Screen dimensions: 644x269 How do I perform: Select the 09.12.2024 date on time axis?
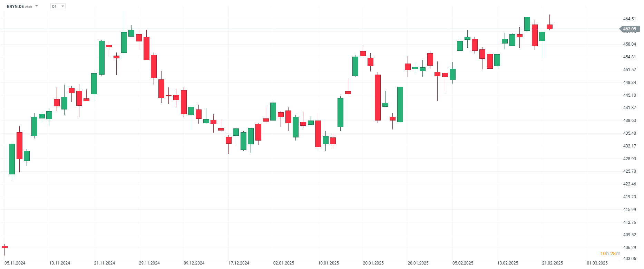(194, 263)
